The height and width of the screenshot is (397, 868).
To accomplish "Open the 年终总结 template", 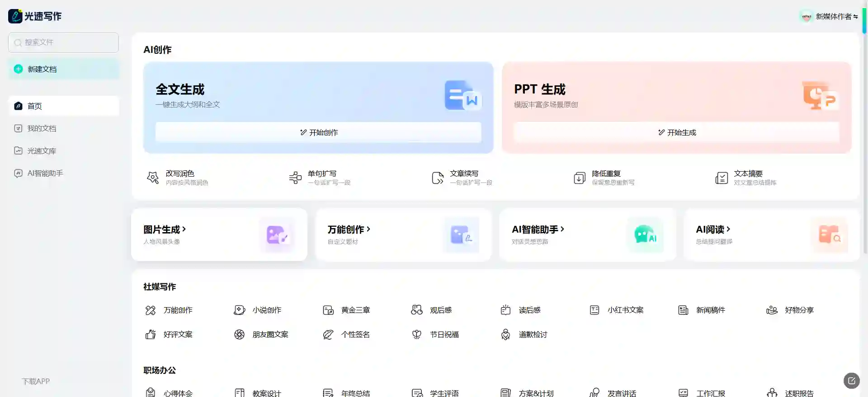I will point(346,392).
